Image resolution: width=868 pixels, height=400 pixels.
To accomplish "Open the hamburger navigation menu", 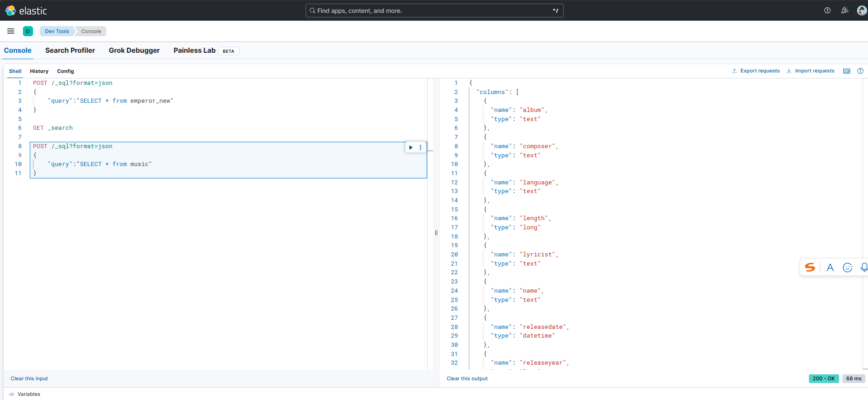I will click(x=11, y=31).
